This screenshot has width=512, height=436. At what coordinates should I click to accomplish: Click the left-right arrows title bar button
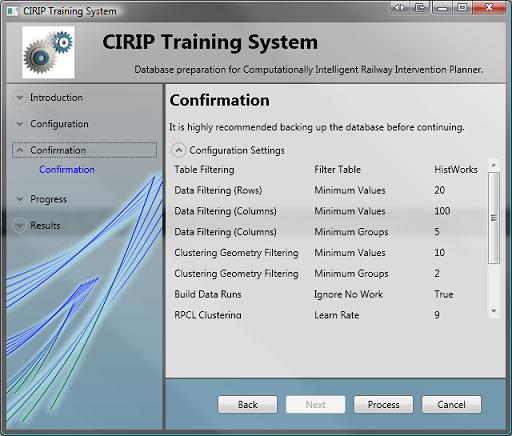[399, 7]
